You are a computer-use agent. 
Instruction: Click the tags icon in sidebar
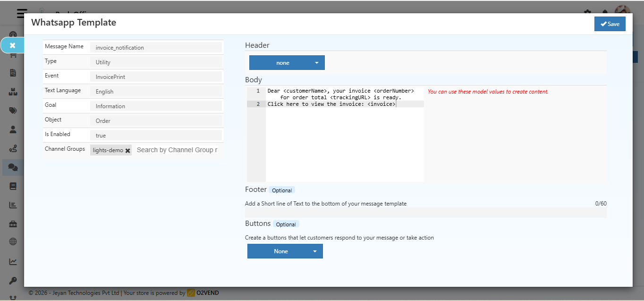click(x=13, y=111)
